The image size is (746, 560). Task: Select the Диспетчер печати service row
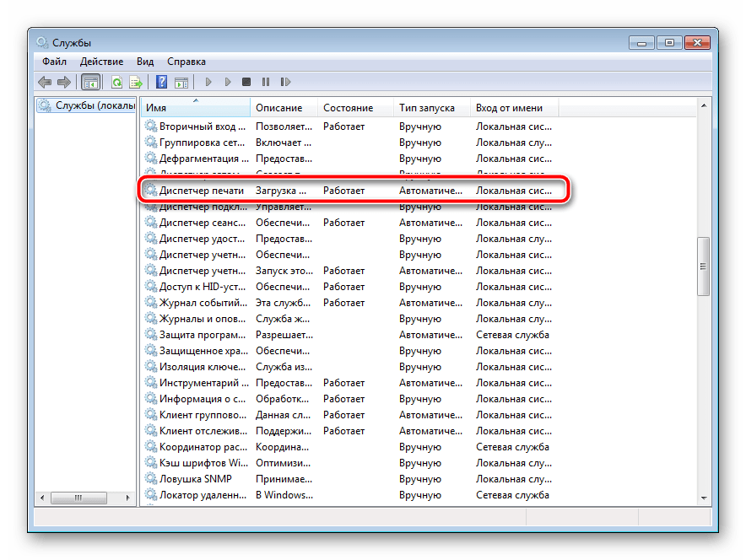coord(201,191)
